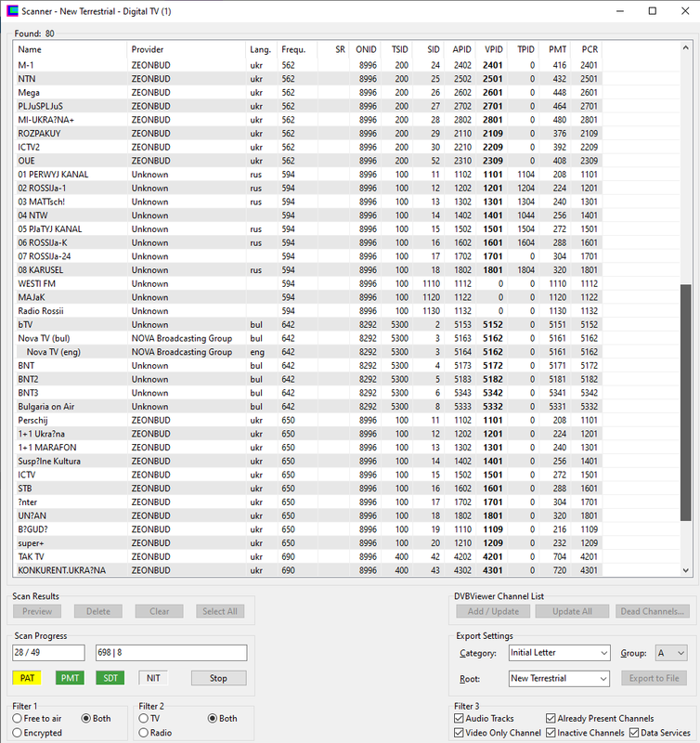
Task: Click the Dead Channels... button
Action: pos(652,611)
